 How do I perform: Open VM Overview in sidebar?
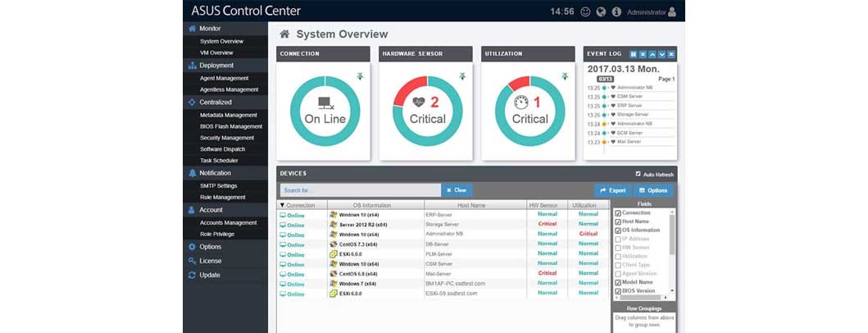click(x=216, y=52)
